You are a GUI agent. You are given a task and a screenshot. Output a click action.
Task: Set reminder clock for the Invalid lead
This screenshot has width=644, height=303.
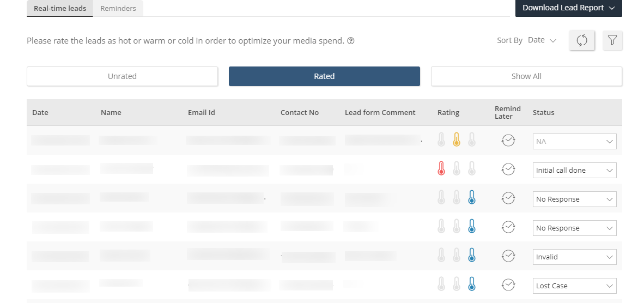(x=508, y=256)
